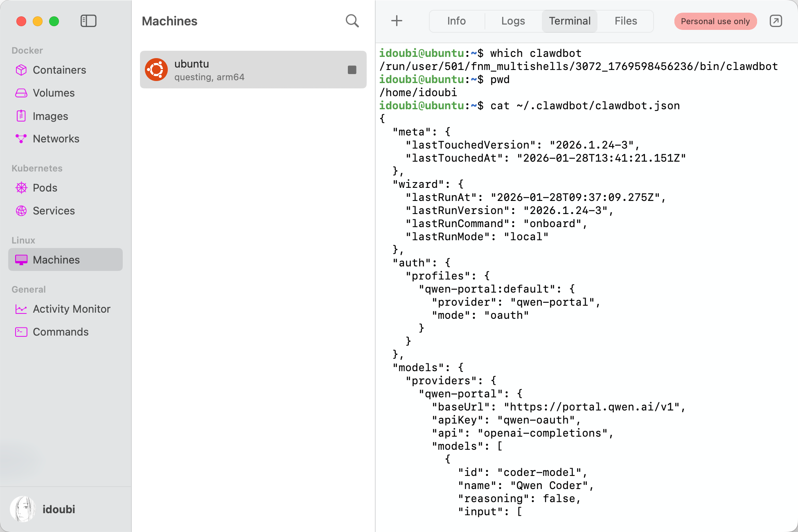Select Machines in the Linux section
This screenshot has height=532, width=798.
coord(56,260)
